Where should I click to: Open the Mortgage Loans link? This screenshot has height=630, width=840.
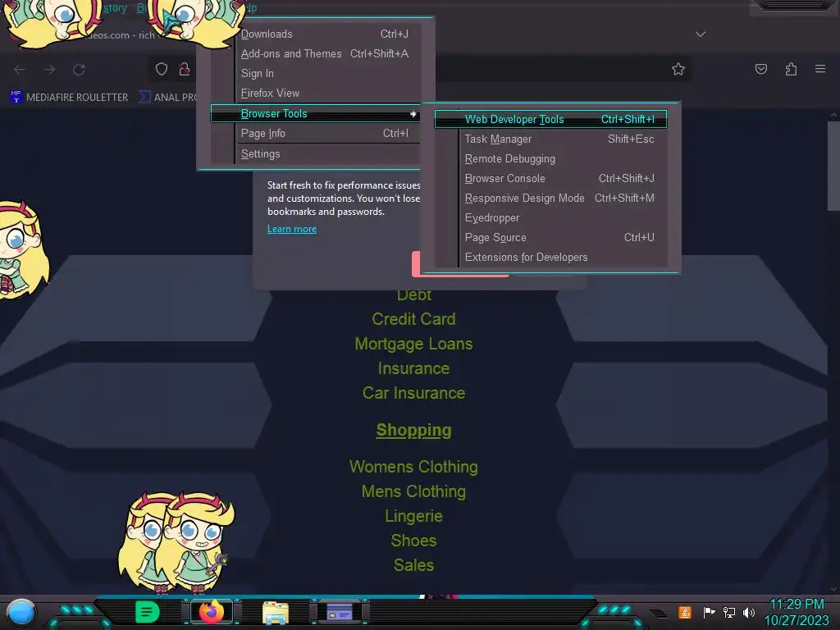click(x=413, y=344)
